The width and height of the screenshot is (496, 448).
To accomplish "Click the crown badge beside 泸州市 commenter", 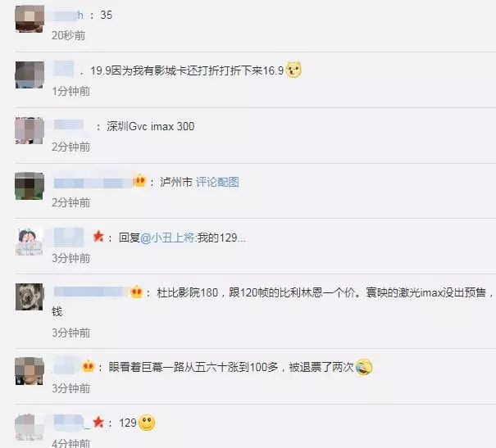I will pos(139,181).
